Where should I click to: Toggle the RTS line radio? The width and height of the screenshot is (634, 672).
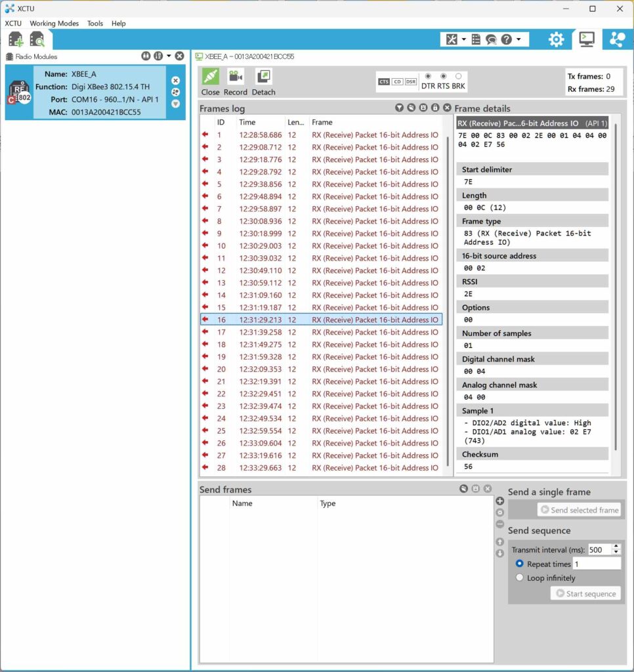(x=443, y=76)
